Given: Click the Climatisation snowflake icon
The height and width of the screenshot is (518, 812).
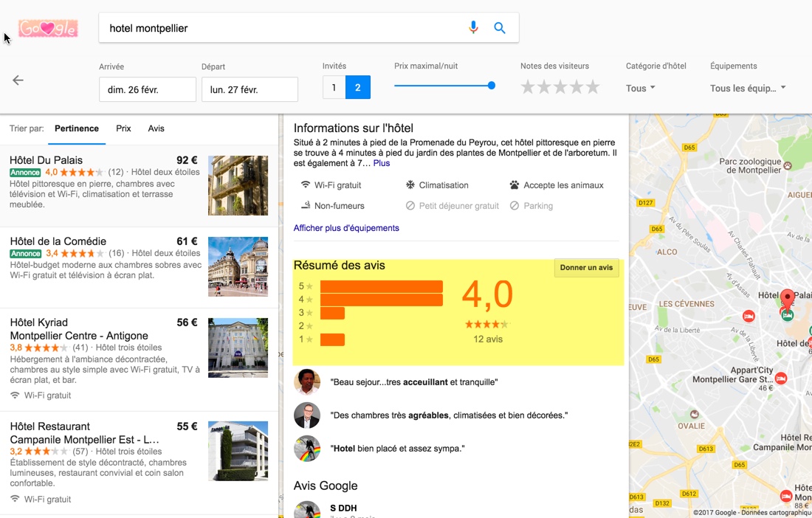Looking at the screenshot, I should pos(410,184).
